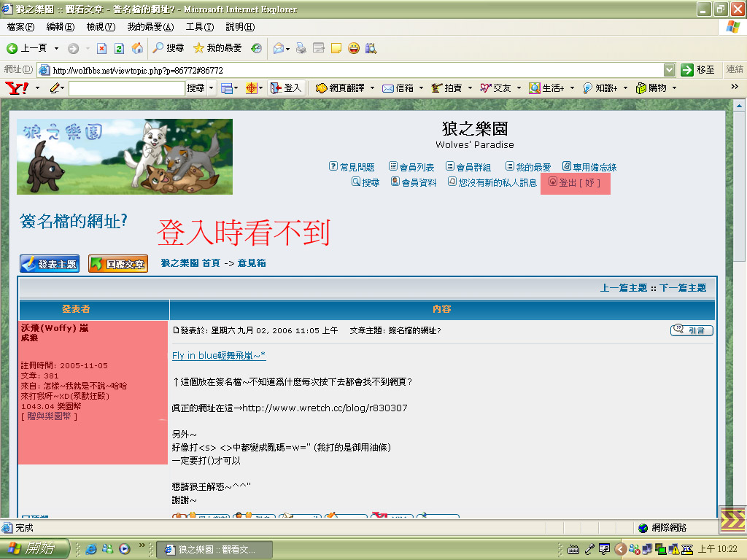Open the 檢視 menu
Screen dimensions: 747x560
tap(101, 27)
